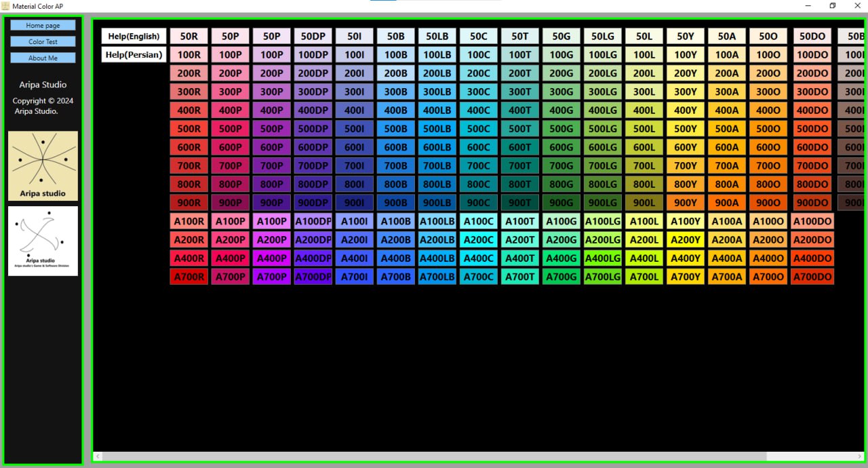Click the beige Aripa studio logo image

click(x=43, y=165)
